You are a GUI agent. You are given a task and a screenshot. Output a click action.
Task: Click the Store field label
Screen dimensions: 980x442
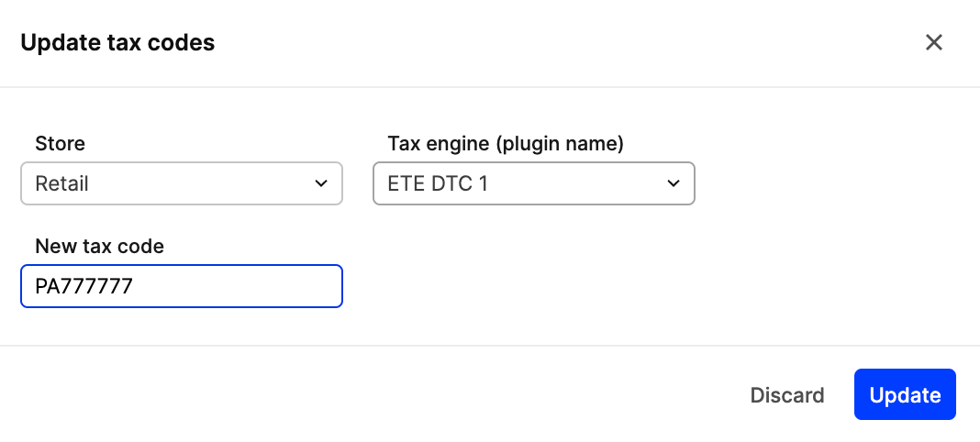click(60, 143)
